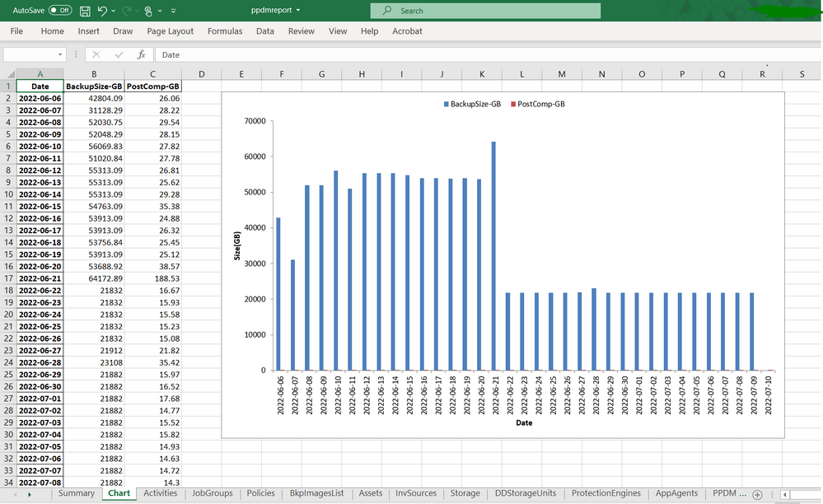The height and width of the screenshot is (504, 823).
Task: Click the BackupSize-GB legend entry
Action: pos(472,104)
